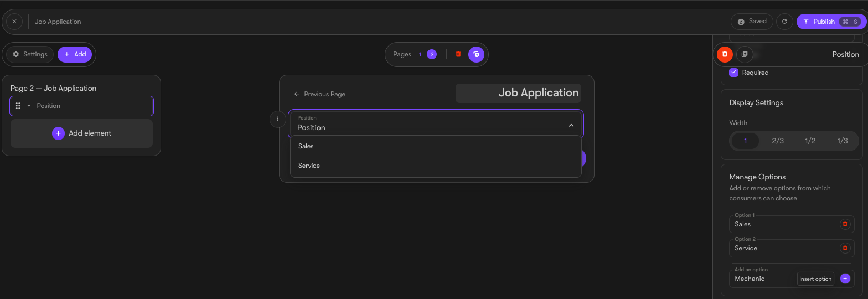Select page 2 in Pages
This screenshot has width=868, height=299.
432,54
